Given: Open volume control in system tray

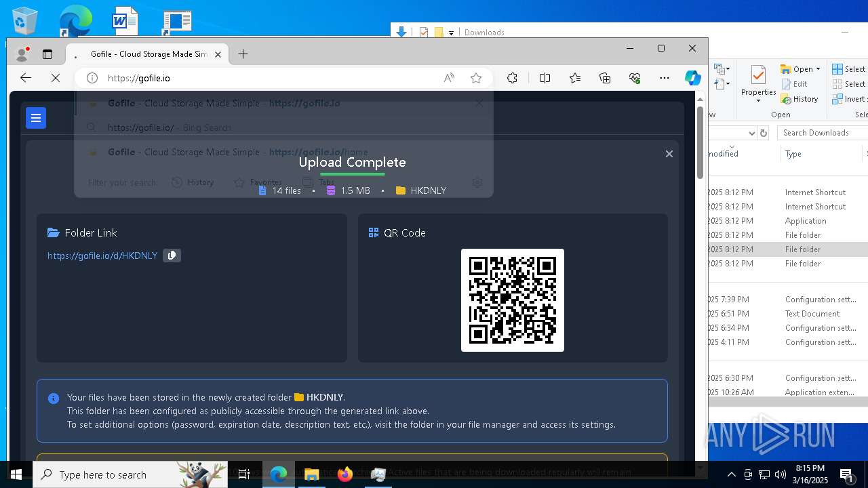Looking at the screenshot, I should pyautogui.click(x=781, y=474).
